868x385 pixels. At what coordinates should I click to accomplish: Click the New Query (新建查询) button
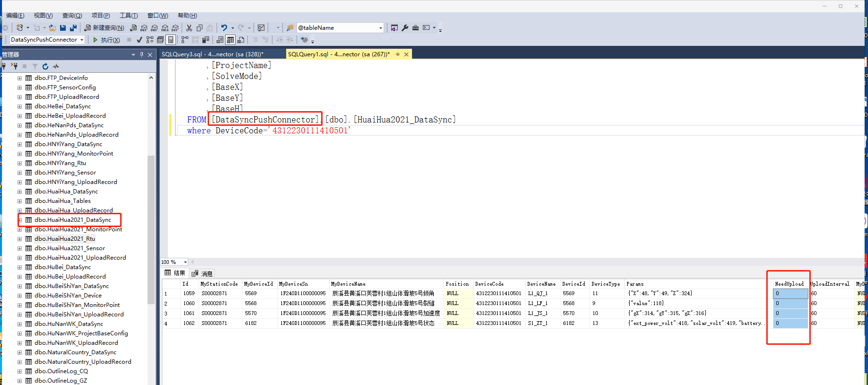coord(104,28)
